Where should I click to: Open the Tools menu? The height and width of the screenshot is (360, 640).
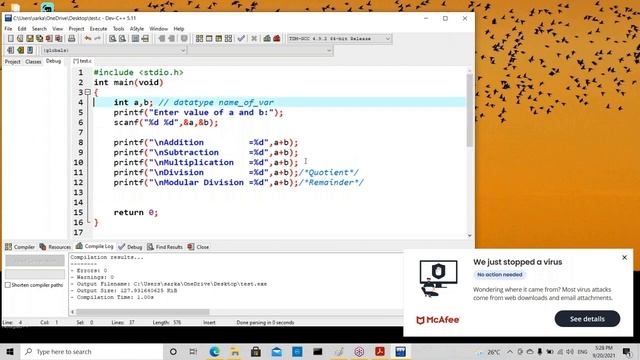click(118, 29)
